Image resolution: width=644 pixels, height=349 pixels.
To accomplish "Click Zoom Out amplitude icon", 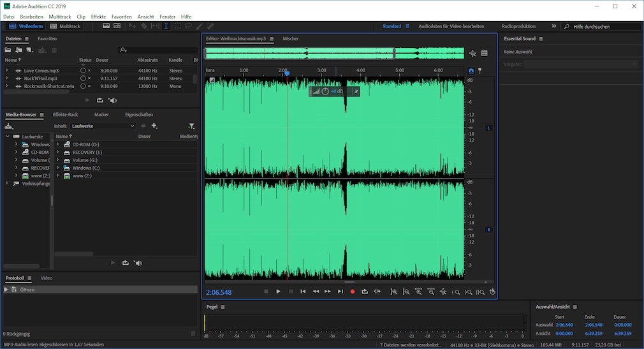I will pyautogui.click(x=406, y=292).
